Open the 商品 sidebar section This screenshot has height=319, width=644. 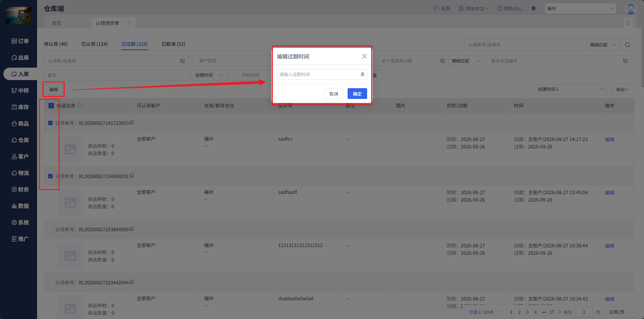(x=20, y=123)
